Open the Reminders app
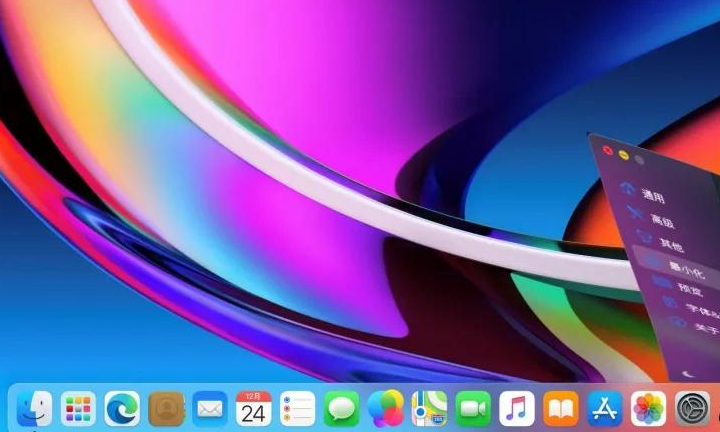 pos(297,408)
